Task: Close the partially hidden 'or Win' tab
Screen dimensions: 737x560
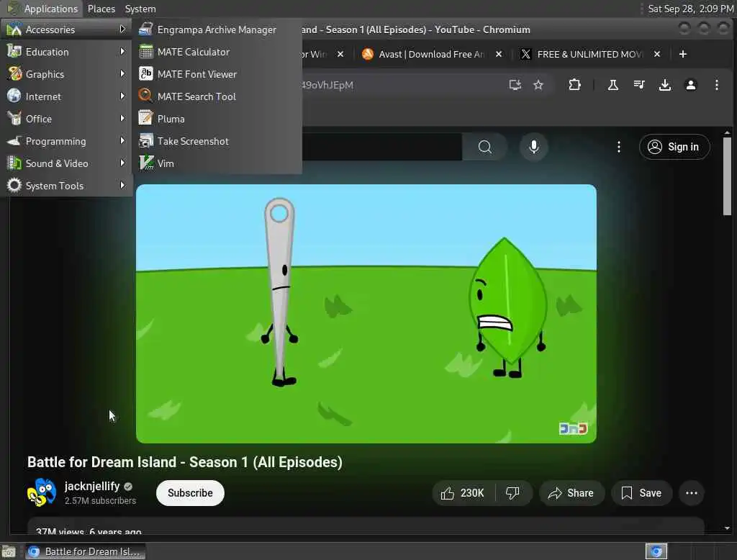Action: click(340, 54)
